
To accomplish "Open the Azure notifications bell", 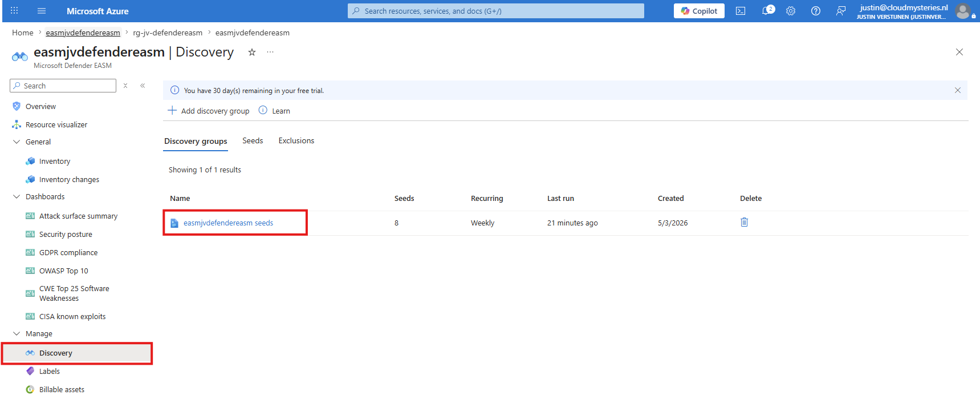I will coord(767,11).
